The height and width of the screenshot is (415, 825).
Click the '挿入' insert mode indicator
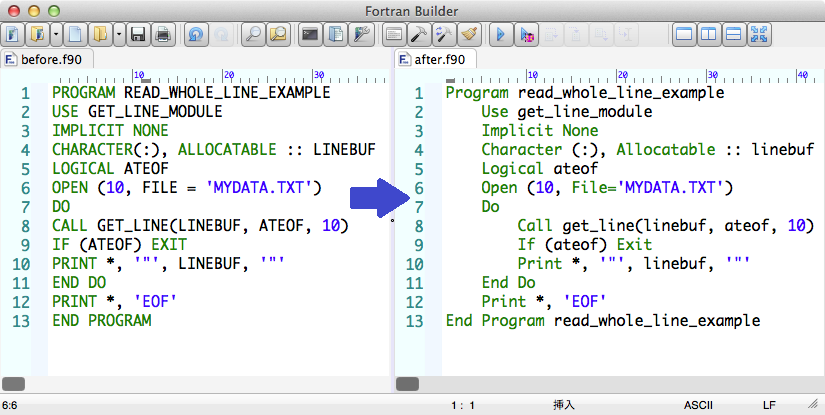click(564, 405)
